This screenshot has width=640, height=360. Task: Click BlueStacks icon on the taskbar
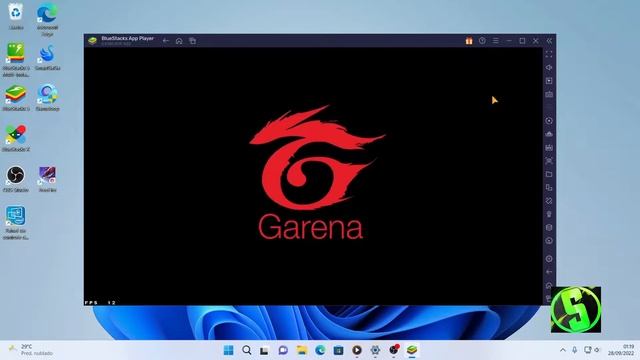pyautogui.click(x=412, y=350)
